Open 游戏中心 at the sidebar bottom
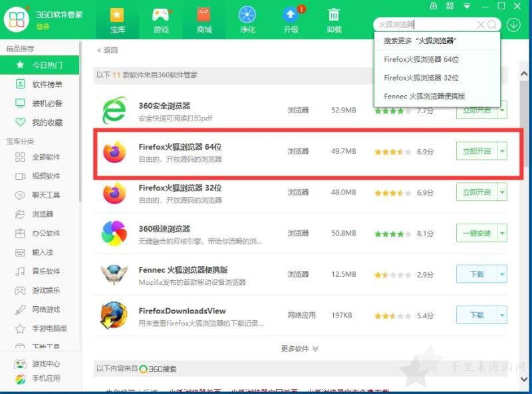Image resolution: width=532 pixels, height=394 pixels. pos(37,364)
